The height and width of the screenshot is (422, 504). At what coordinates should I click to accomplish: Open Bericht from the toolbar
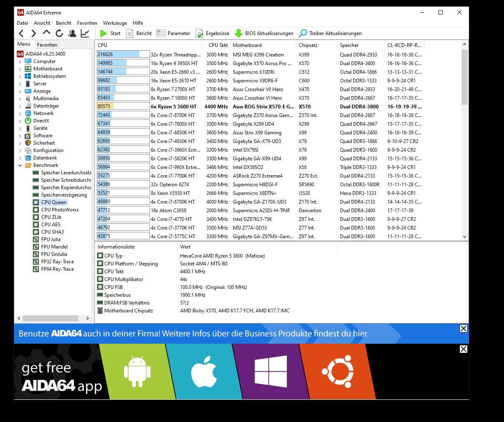(138, 33)
